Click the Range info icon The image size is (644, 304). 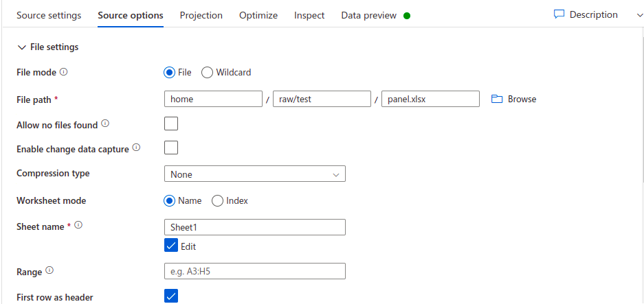click(49, 270)
